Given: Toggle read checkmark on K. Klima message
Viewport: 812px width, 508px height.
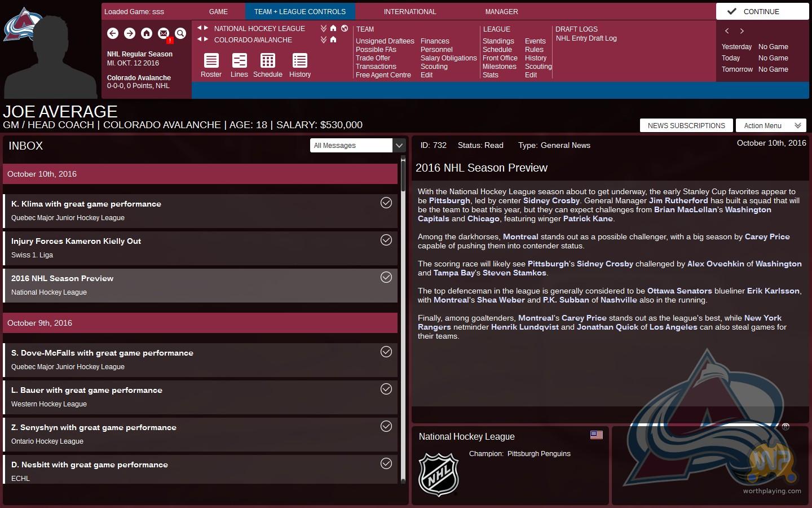Looking at the screenshot, I should pos(386,203).
